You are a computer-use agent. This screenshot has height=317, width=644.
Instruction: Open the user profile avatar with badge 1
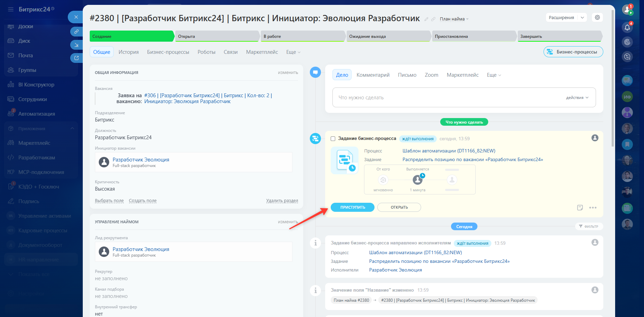[x=627, y=9]
